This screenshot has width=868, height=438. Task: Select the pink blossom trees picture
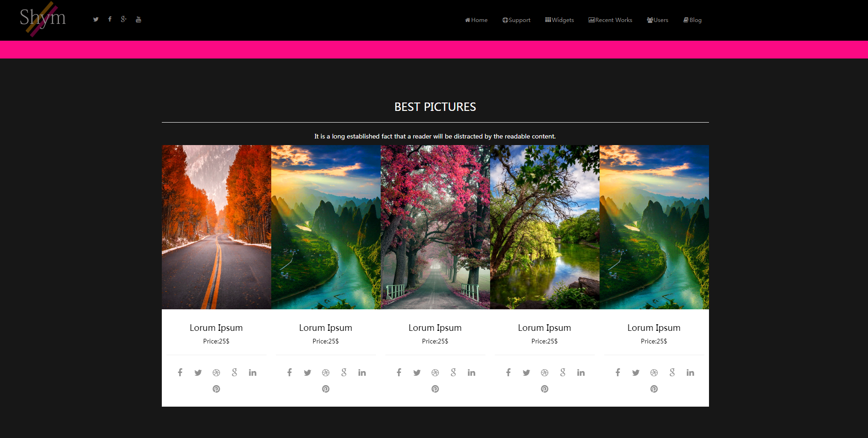coord(435,227)
